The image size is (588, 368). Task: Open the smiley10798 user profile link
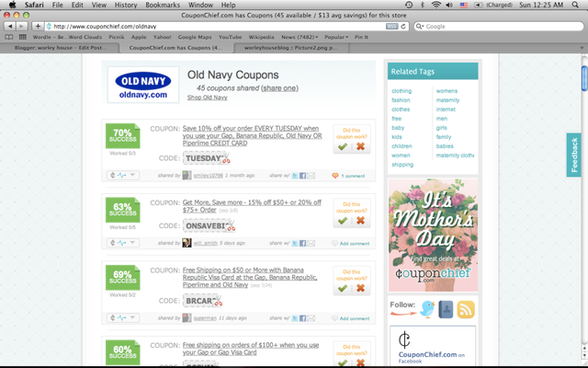pos(209,176)
